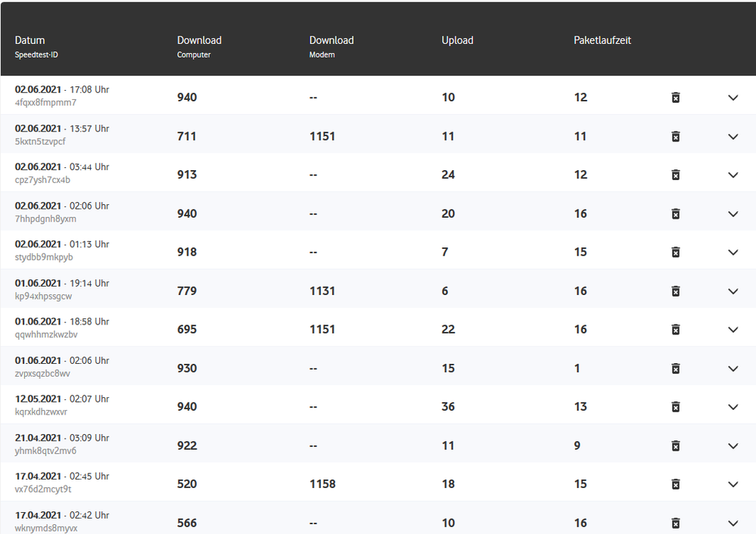Delete the 02.06.2021 01:13 Uhr speedtest
Screen dimensions: 756x534
[x=675, y=252]
